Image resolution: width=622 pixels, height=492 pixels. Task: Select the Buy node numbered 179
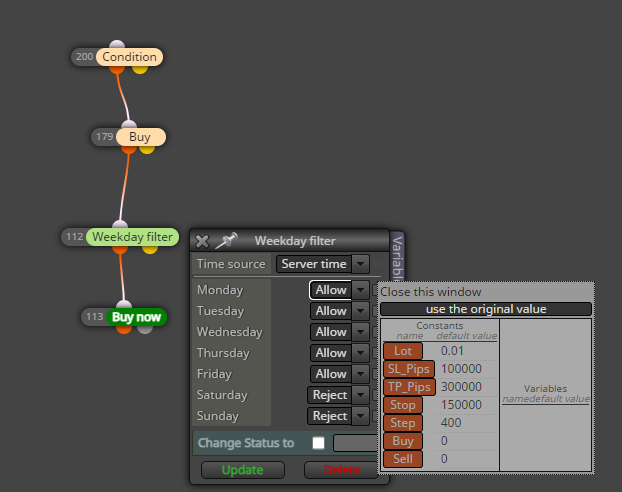(x=140, y=137)
